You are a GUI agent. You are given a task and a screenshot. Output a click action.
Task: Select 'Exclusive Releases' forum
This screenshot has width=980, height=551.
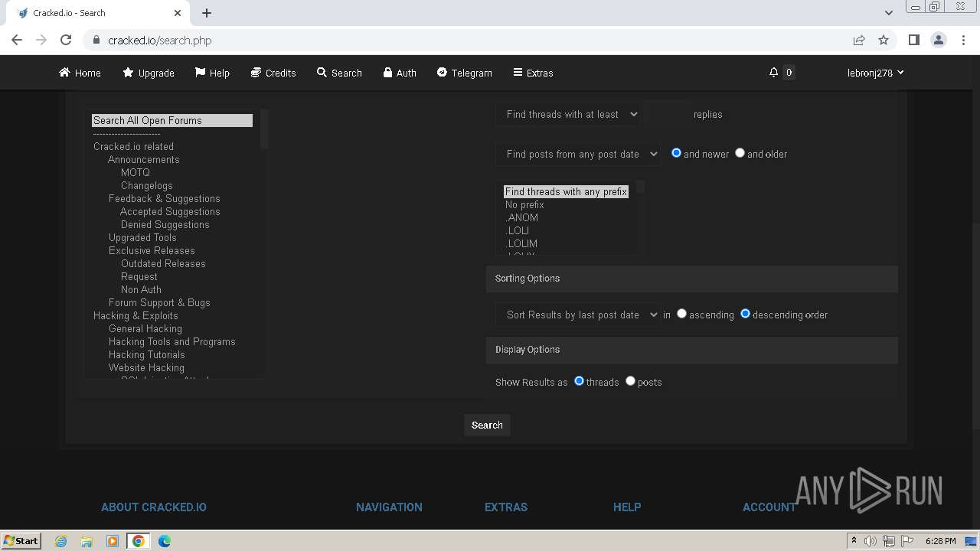pos(152,251)
